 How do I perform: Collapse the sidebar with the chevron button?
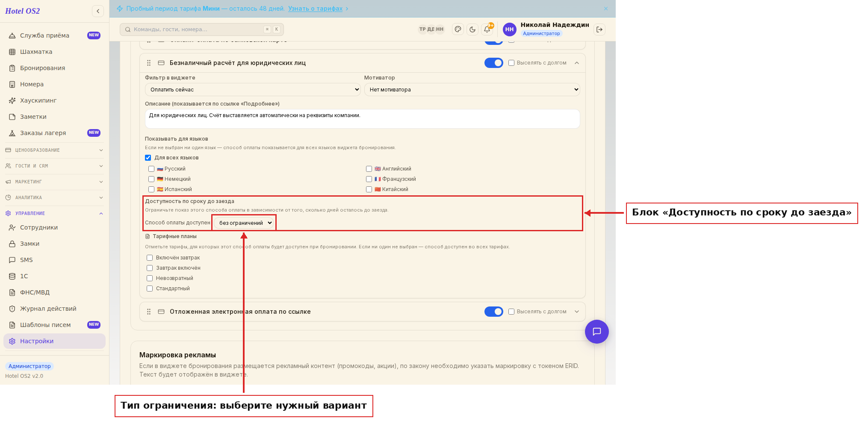pyautogui.click(x=98, y=11)
